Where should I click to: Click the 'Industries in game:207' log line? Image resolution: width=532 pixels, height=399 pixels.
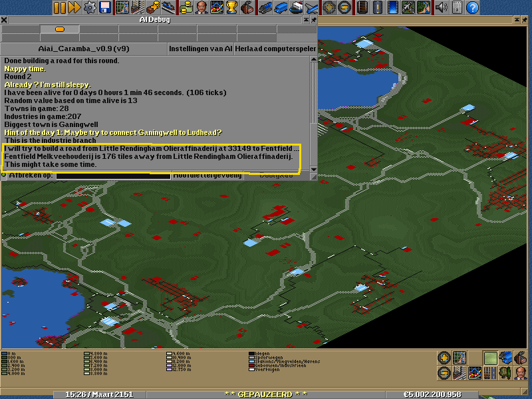[43, 116]
